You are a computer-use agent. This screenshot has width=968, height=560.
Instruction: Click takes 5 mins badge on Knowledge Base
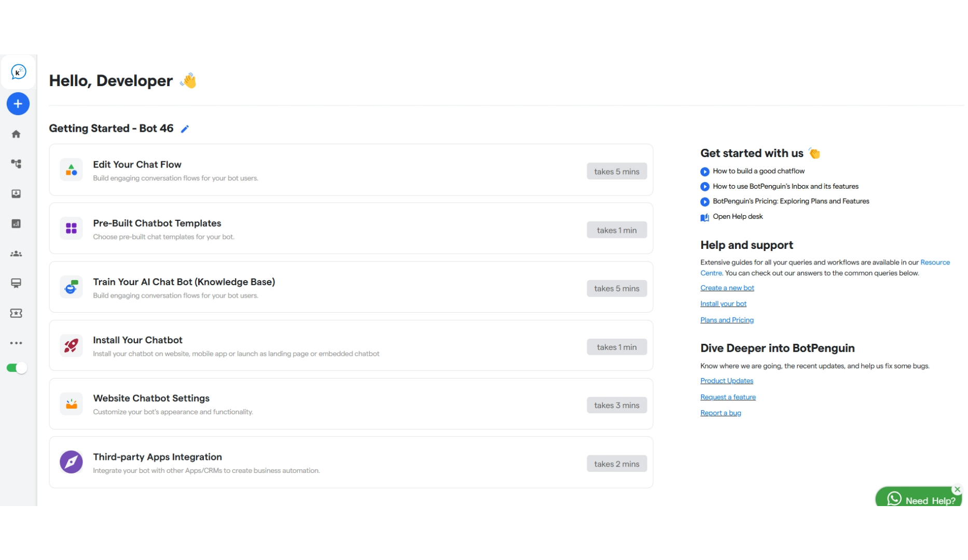click(x=617, y=288)
